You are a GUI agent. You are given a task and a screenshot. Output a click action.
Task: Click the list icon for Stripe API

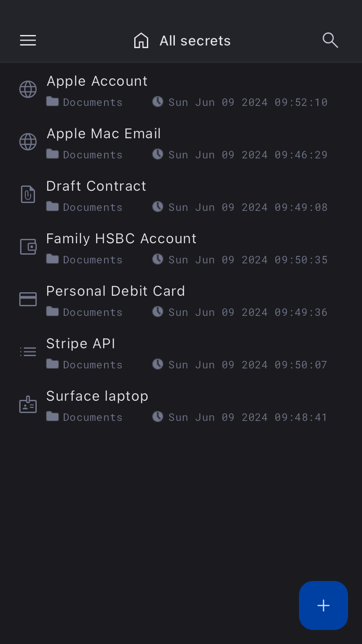(x=28, y=352)
